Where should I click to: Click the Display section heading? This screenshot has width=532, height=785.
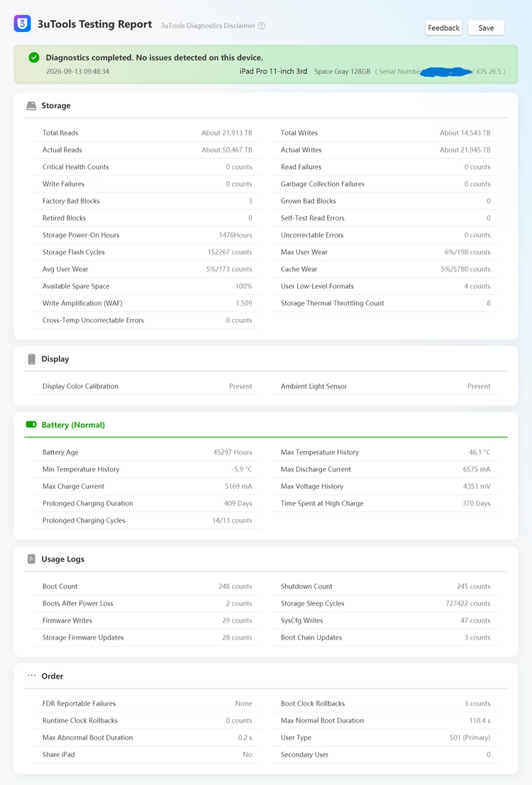click(x=55, y=359)
